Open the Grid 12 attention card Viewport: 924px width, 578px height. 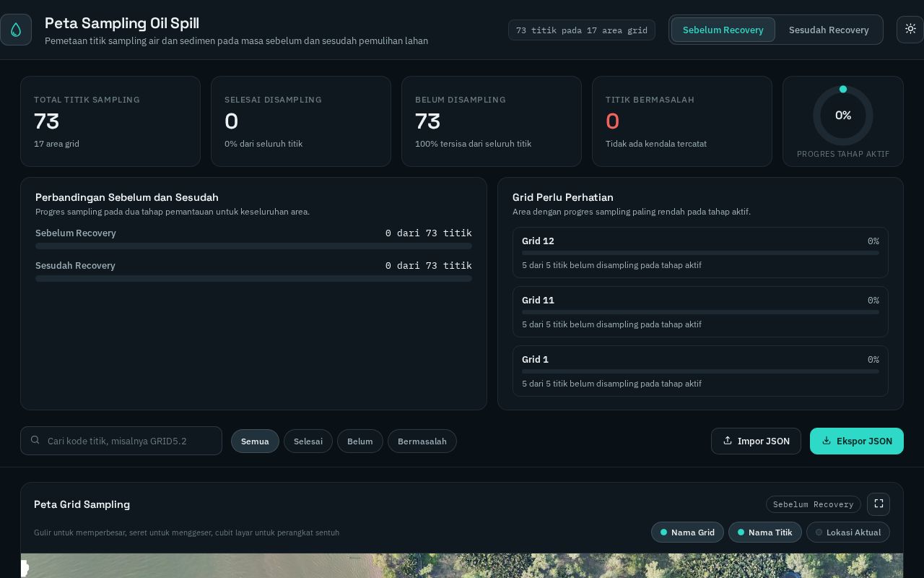coord(700,253)
